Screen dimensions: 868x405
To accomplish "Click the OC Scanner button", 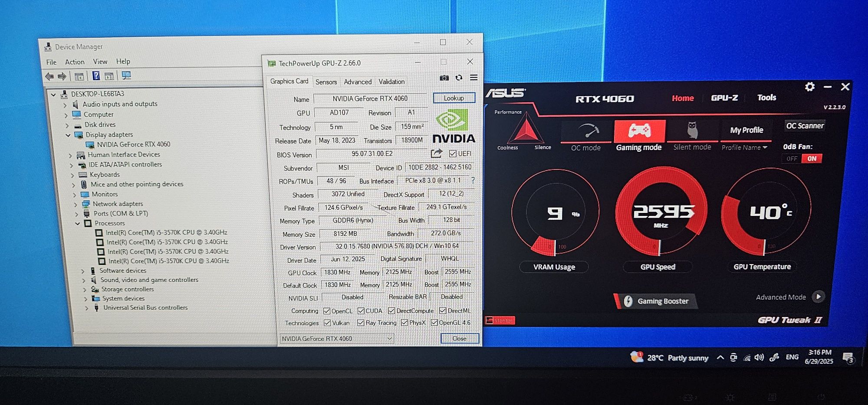I will (x=805, y=126).
